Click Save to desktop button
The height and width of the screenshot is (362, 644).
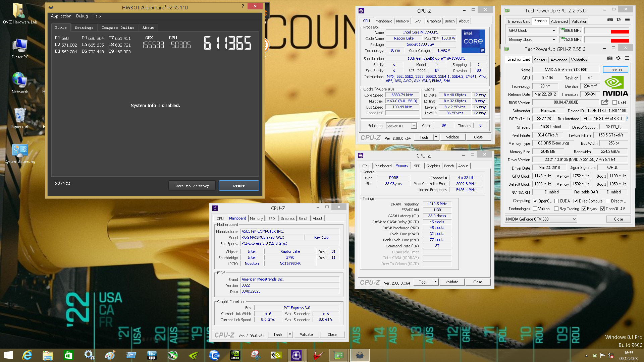192,186
